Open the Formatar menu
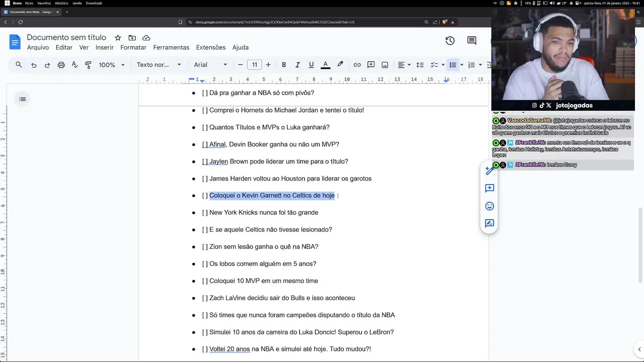 coord(133,47)
